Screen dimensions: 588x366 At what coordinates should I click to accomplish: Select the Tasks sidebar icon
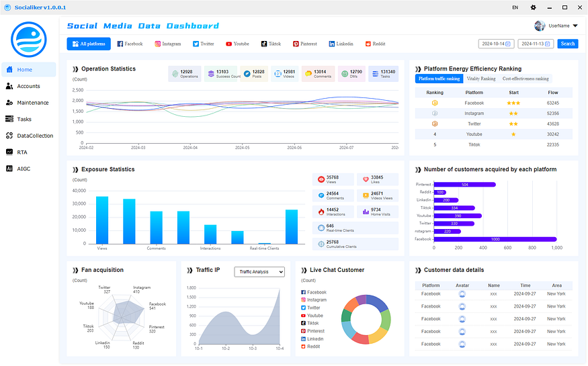pos(9,119)
